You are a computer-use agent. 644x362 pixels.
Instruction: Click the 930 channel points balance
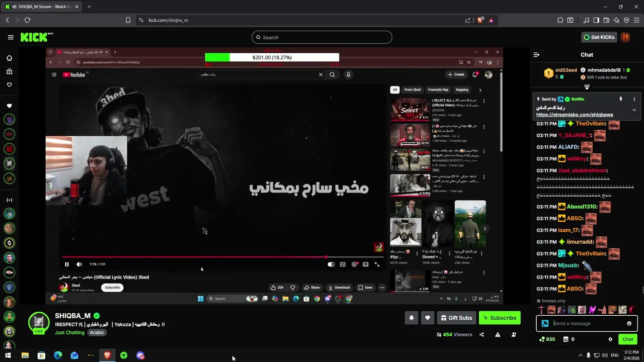[547, 339]
